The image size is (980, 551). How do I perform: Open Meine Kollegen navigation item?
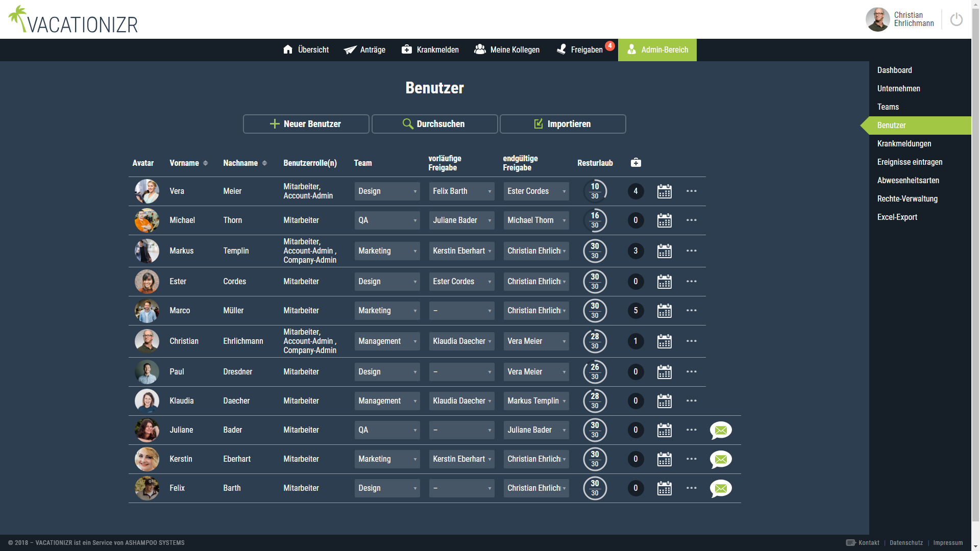(507, 49)
